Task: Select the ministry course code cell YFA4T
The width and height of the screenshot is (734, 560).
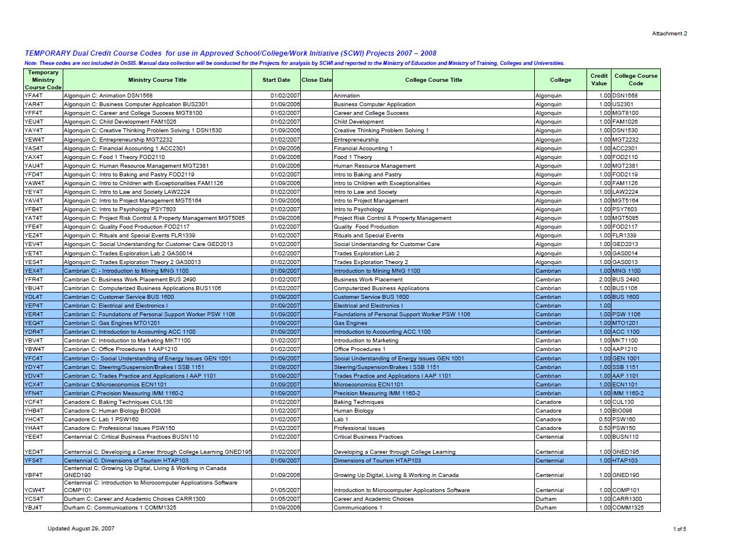Action: click(x=34, y=96)
